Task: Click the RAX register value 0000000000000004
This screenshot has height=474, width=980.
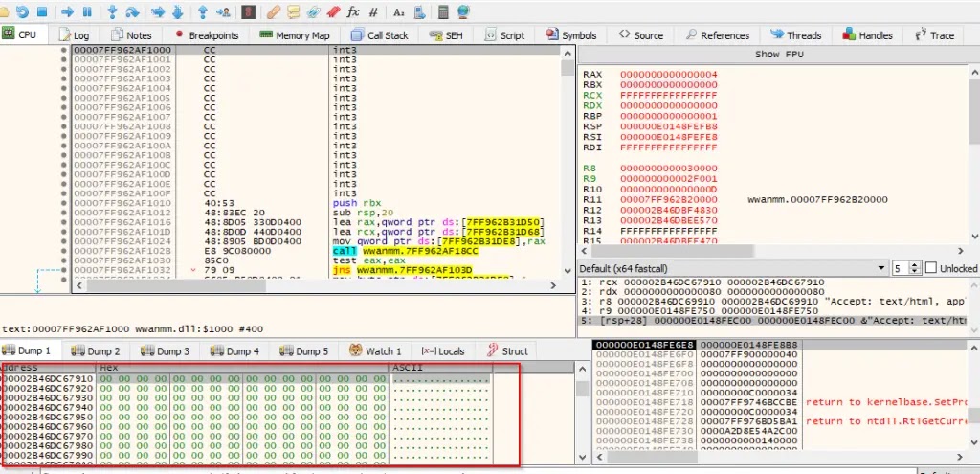Action: 669,75
